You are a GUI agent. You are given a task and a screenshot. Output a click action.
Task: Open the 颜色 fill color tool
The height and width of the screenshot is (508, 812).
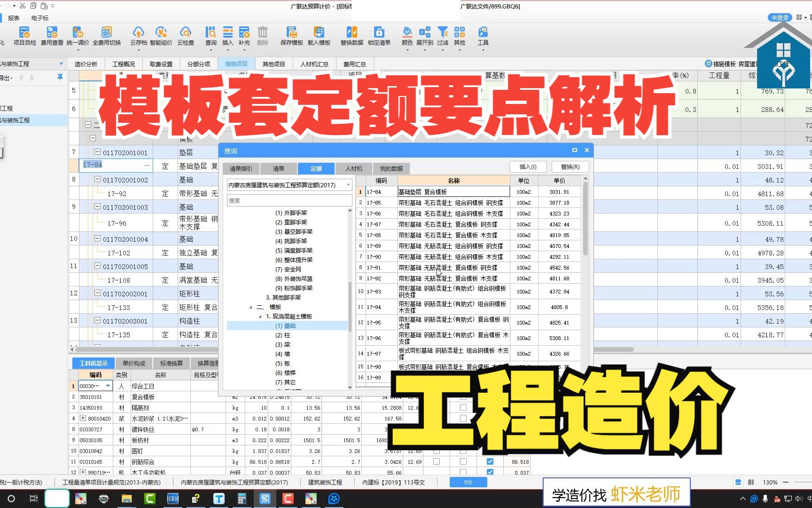407,36
